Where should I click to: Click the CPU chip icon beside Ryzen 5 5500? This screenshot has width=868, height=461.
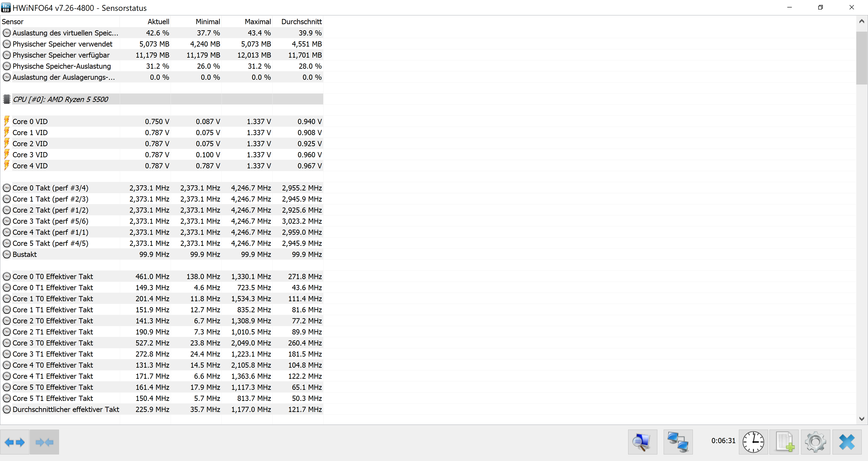pos(6,99)
